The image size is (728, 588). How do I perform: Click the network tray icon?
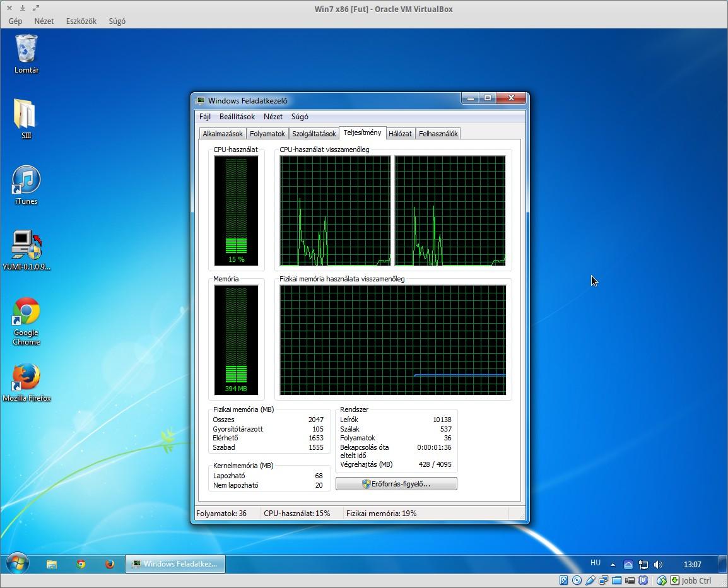[643, 564]
